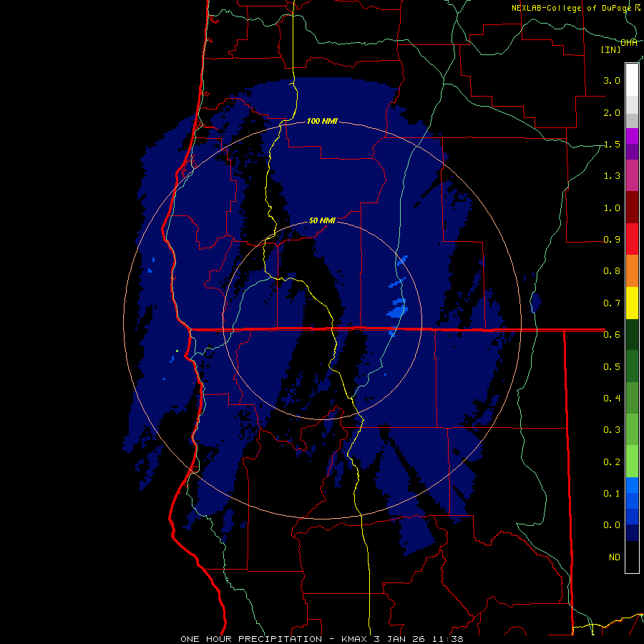The image size is (644, 644).
Task: Select the light blue swatch above 0.1
Action: [632, 485]
